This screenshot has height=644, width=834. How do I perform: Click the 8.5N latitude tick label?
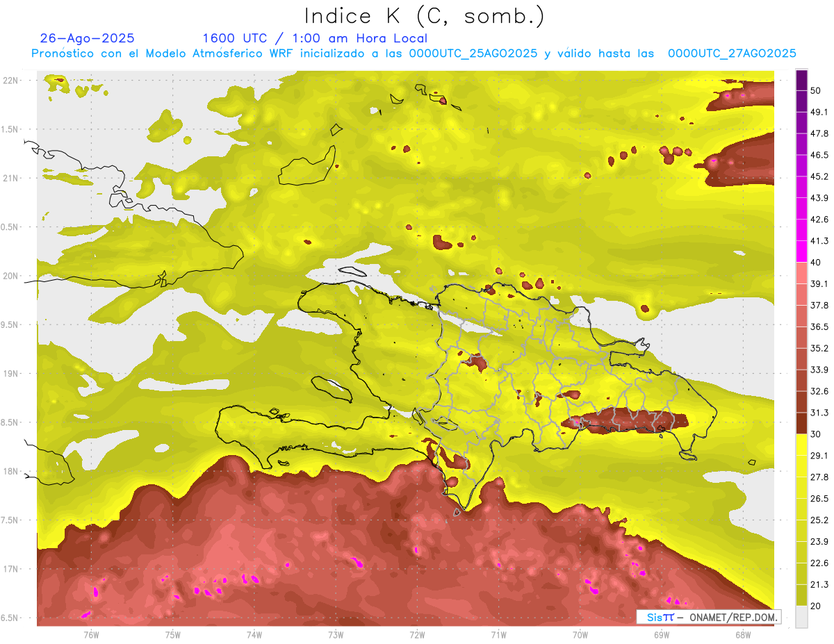click(10, 423)
